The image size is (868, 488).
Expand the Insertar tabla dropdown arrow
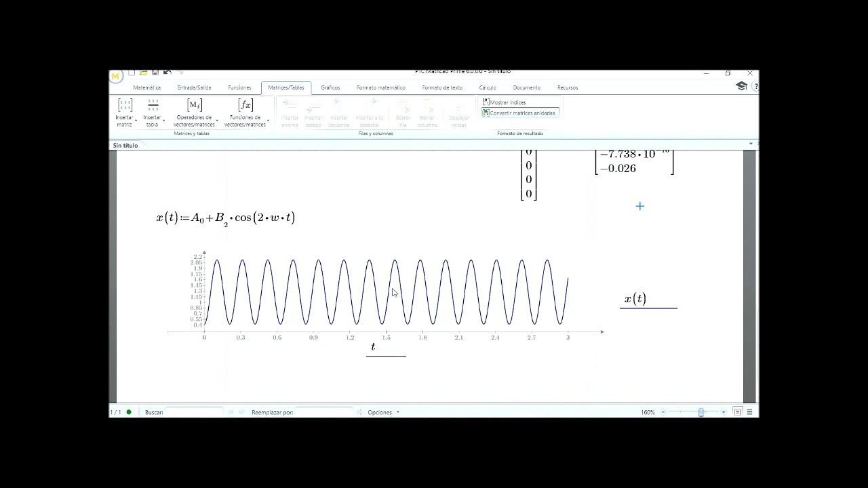point(164,121)
